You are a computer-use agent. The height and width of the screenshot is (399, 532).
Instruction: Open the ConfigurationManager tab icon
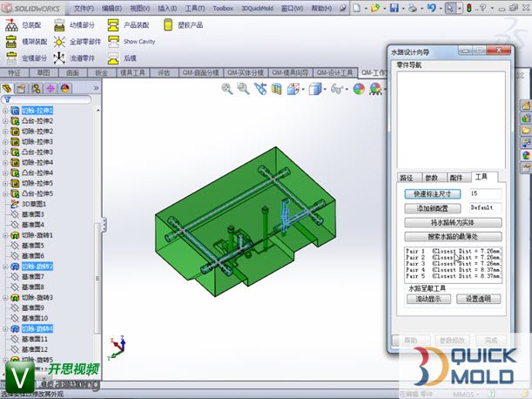(x=36, y=88)
